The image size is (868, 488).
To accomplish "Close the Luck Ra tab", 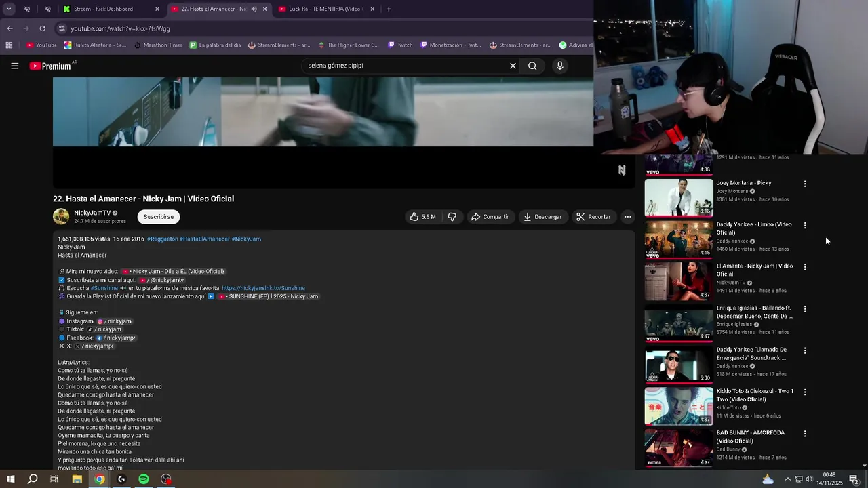I will tap(372, 9).
